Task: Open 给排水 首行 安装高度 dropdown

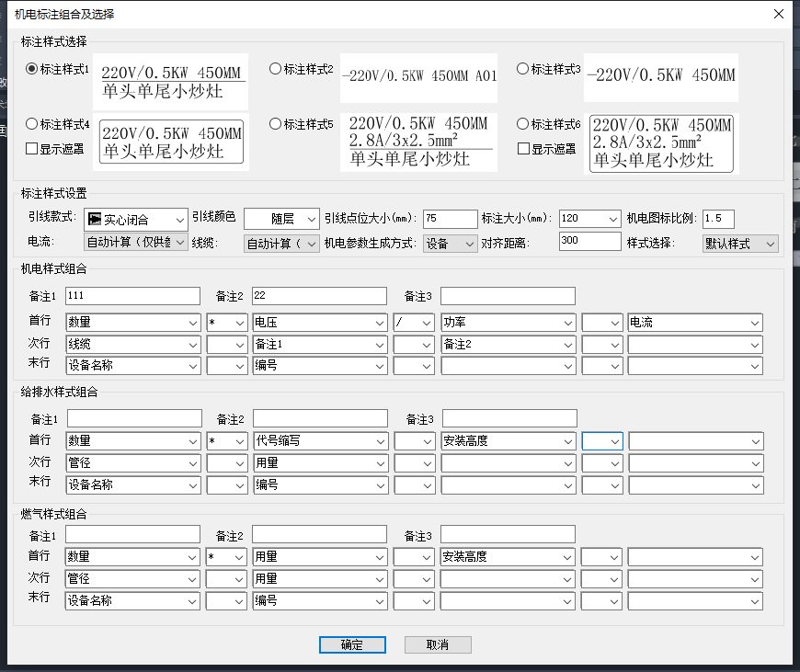Action: point(509,441)
